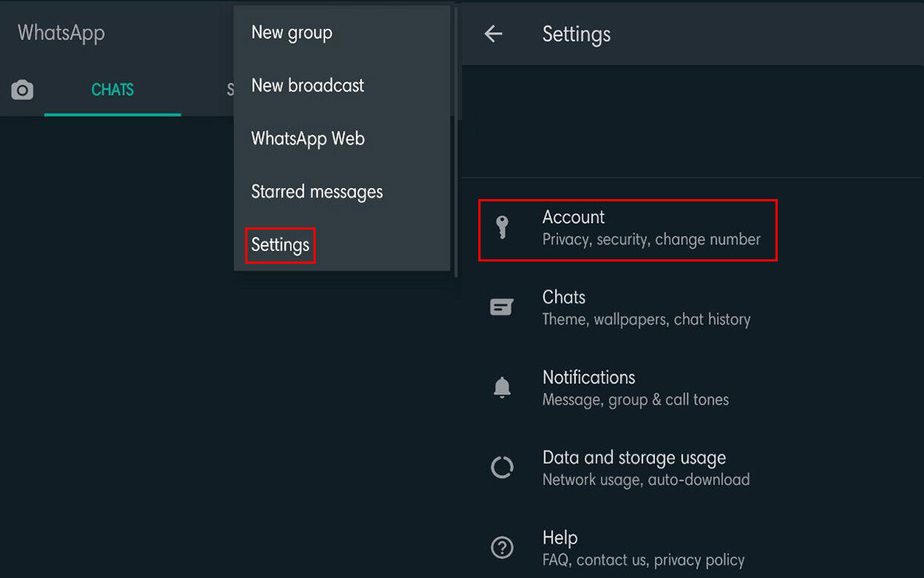The width and height of the screenshot is (924, 578).
Task: Open Data and storage usage settings
Action: [645, 468]
